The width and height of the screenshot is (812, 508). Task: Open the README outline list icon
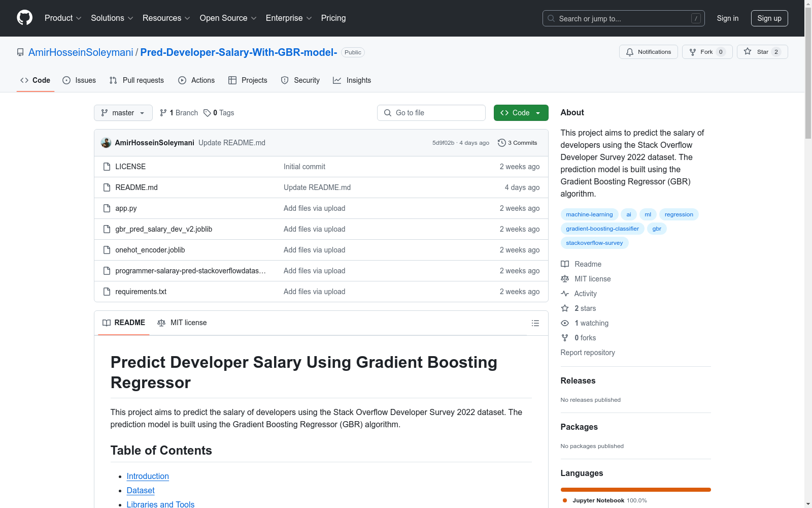(x=535, y=323)
